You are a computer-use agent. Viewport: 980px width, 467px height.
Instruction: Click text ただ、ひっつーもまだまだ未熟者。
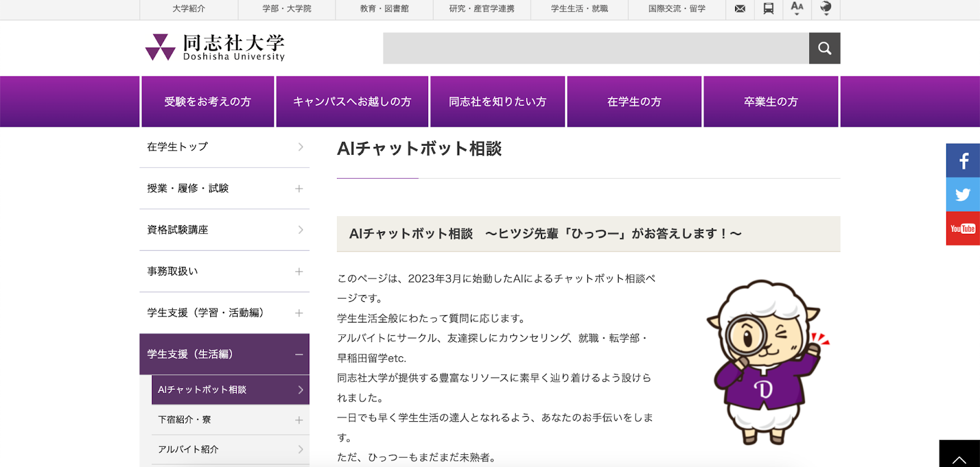click(x=417, y=457)
